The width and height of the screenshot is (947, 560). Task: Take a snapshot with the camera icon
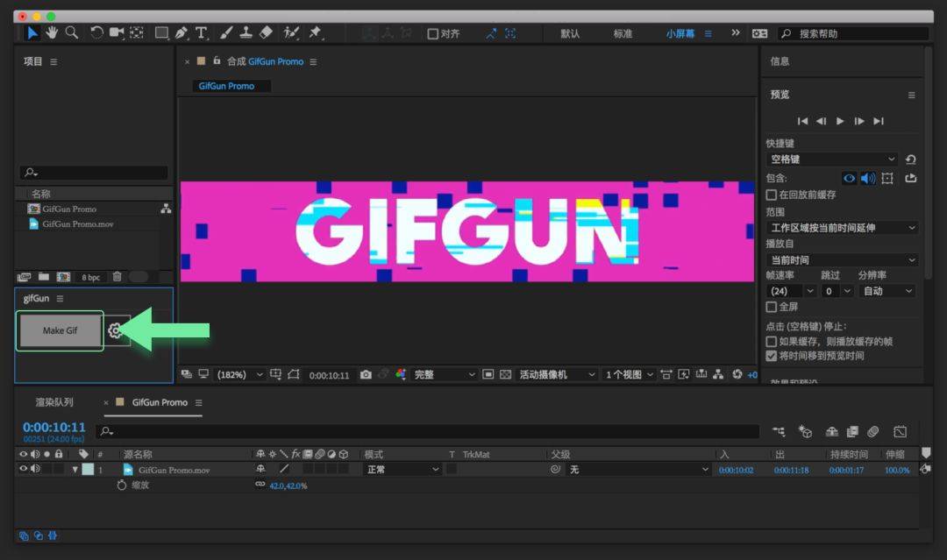367,373
